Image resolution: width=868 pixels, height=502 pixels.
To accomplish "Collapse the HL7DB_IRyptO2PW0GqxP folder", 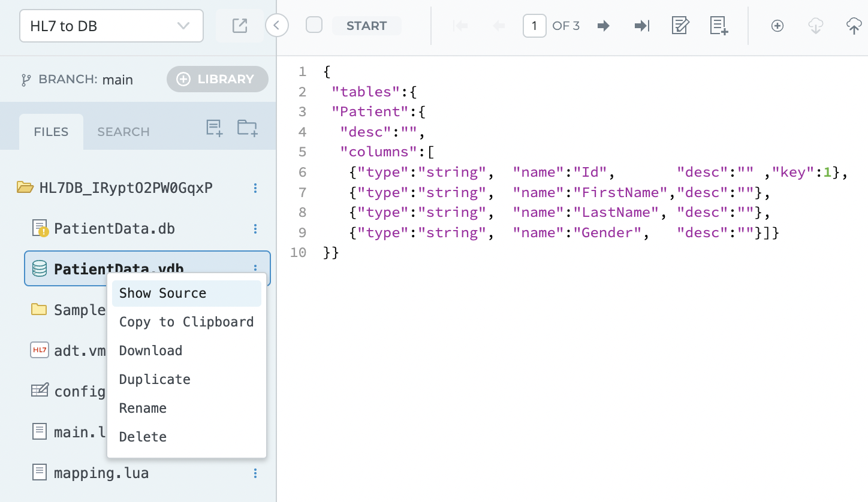I will [x=25, y=188].
